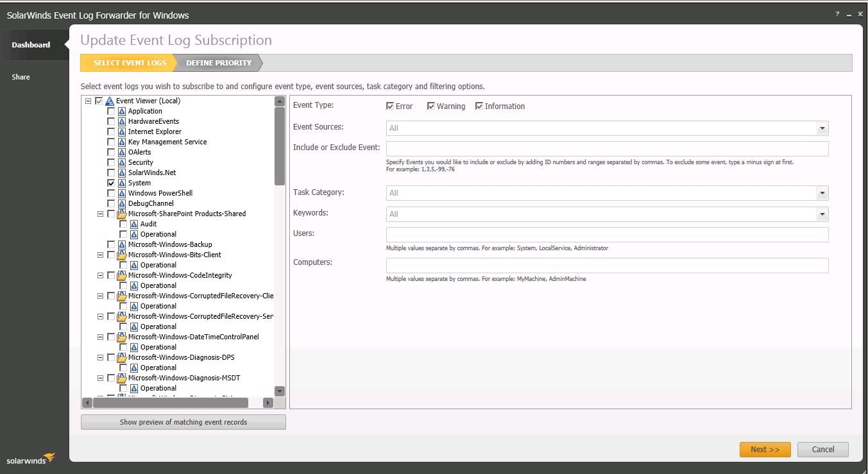Select the Windows PowerShell log icon
The width and height of the screenshot is (868, 474).
(x=122, y=193)
